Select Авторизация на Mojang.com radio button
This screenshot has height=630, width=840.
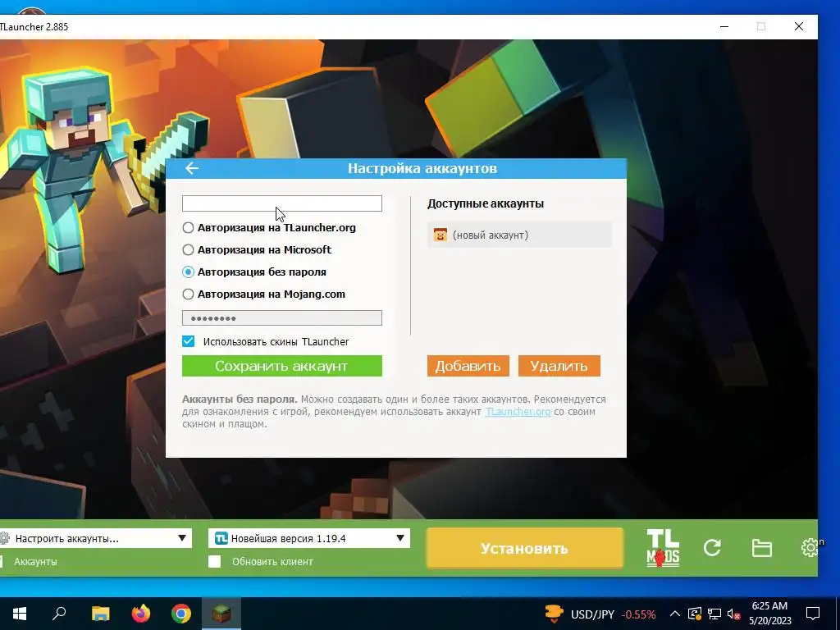[x=188, y=294]
